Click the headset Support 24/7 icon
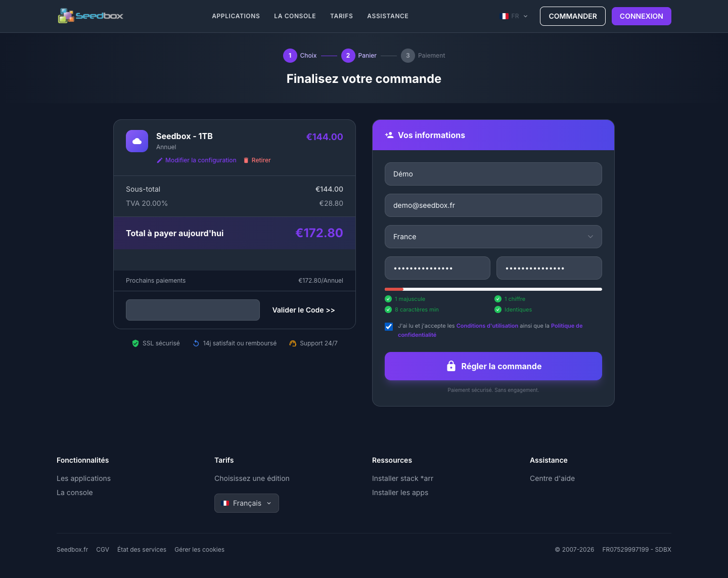This screenshot has height=578, width=728. tap(293, 343)
